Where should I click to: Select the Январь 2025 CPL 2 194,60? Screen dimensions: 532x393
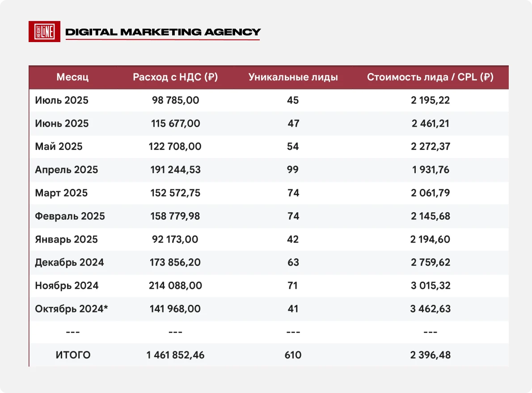click(430, 239)
